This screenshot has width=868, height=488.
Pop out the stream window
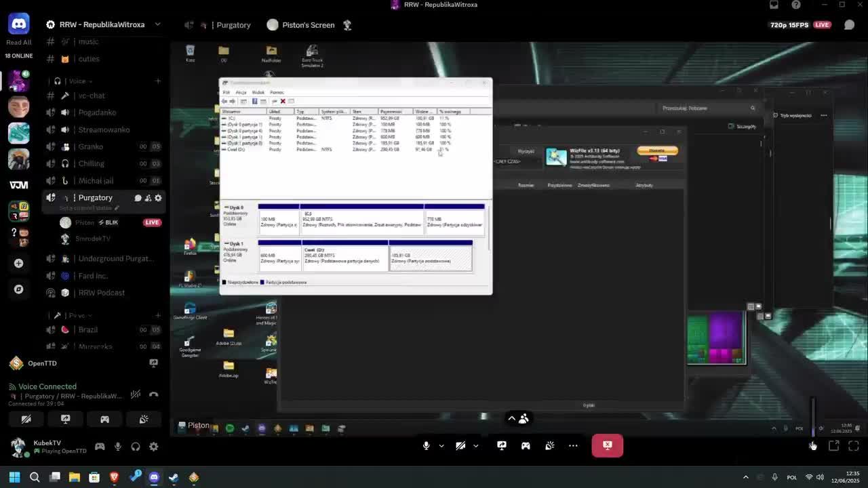834,445
